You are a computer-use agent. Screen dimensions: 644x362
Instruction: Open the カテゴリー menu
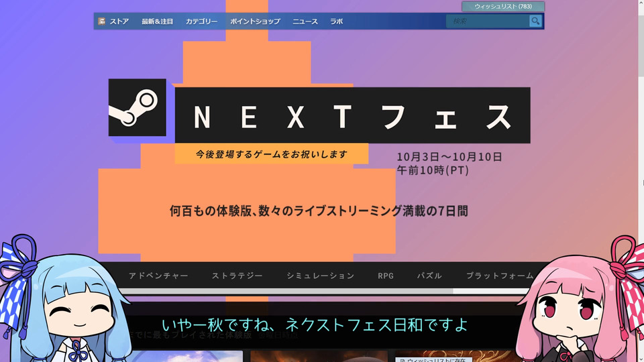(x=202, y=21)
